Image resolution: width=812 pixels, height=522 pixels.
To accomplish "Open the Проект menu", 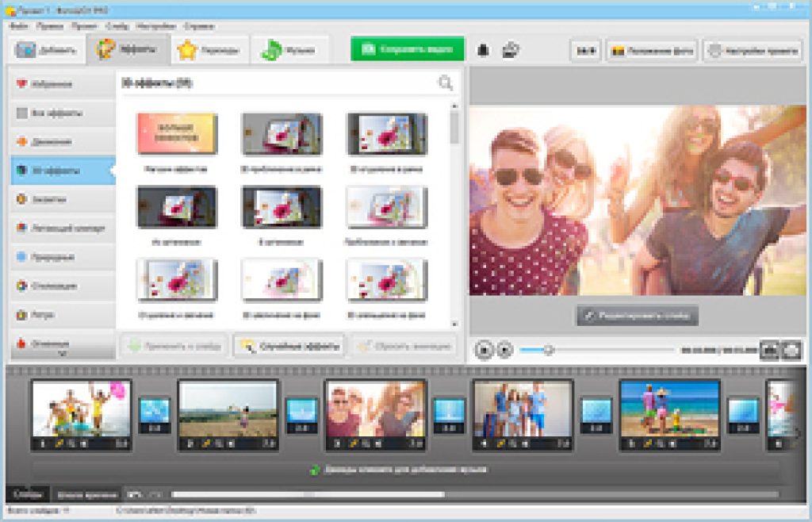I will [x=84, y=26].
